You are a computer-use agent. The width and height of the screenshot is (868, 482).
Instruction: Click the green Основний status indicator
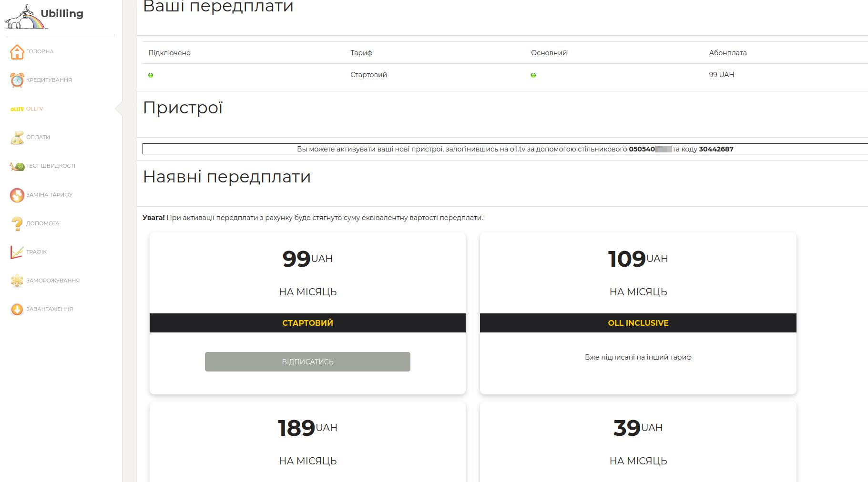[533, 75]
